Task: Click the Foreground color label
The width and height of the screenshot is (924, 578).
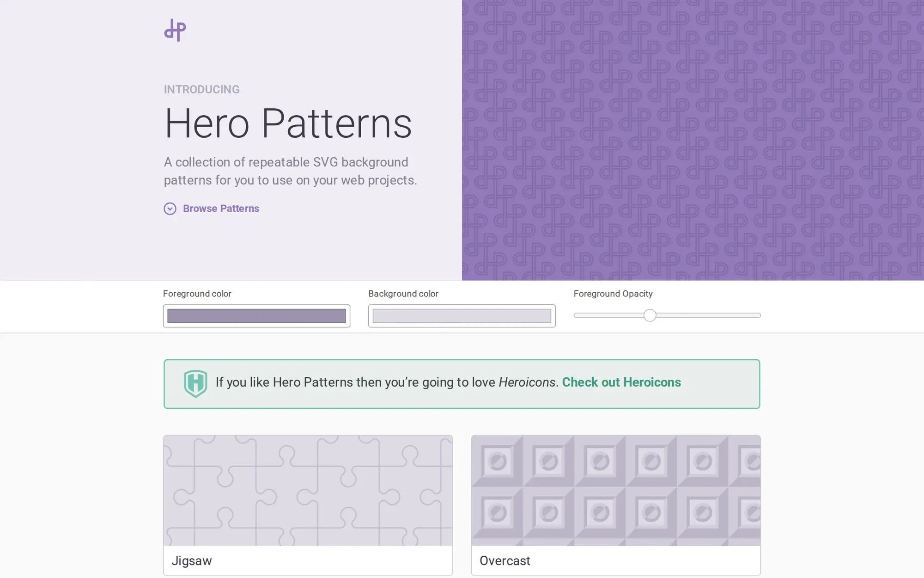Action: (x=197, y=294)
